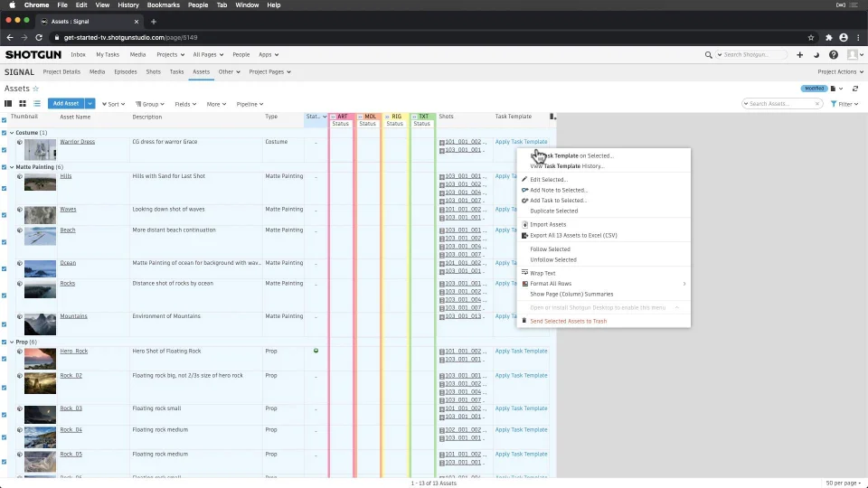This screenshot has width=868, height=488.
Task: Open the Filter dropdown
Action: pos(844,104)
